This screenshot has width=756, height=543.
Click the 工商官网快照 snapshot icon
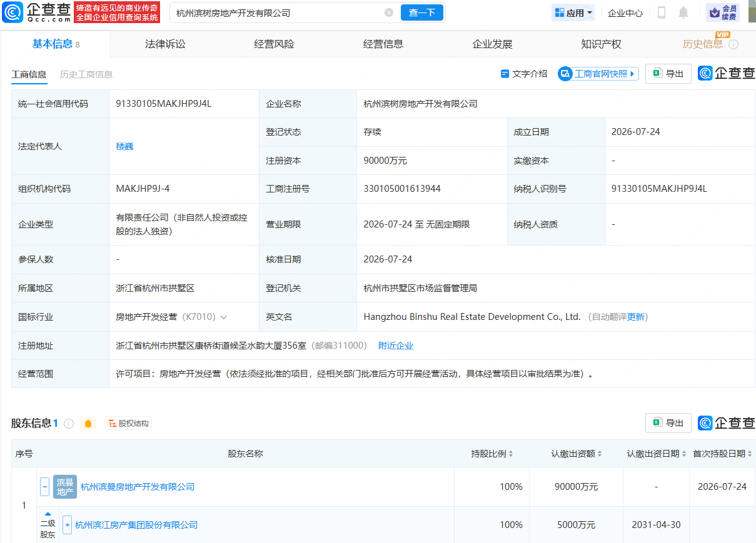pyautogui.click(x=565, y=74)
